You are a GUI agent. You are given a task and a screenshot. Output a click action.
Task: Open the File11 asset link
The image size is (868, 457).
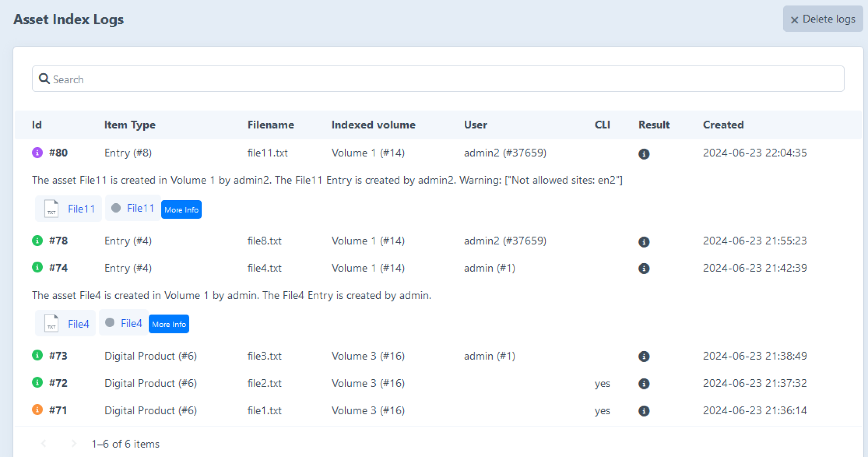click(x=81, y=209)
